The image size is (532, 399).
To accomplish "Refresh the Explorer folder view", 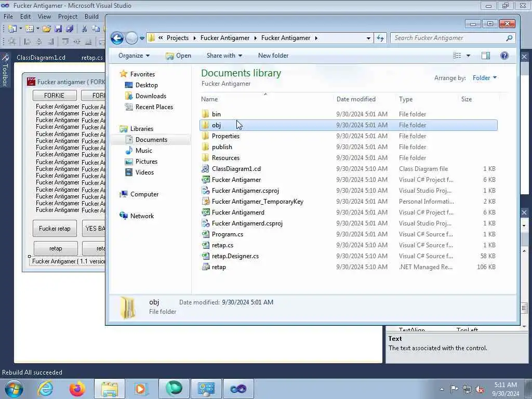I will (380, 38).
